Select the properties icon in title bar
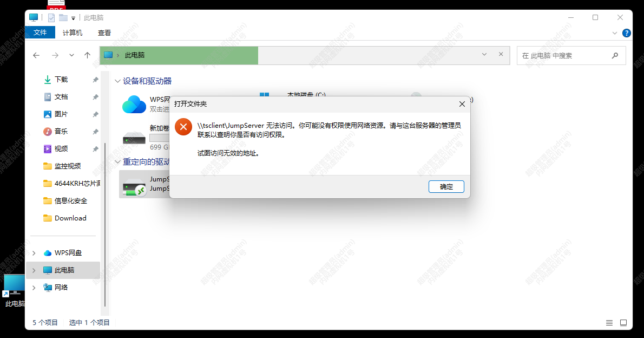 [x=51, y=18]
